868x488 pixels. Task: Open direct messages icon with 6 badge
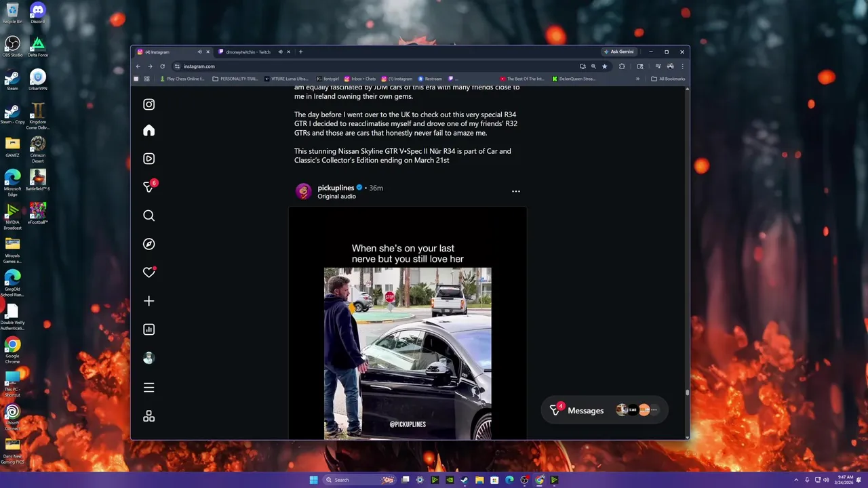(x=149, y=187)
